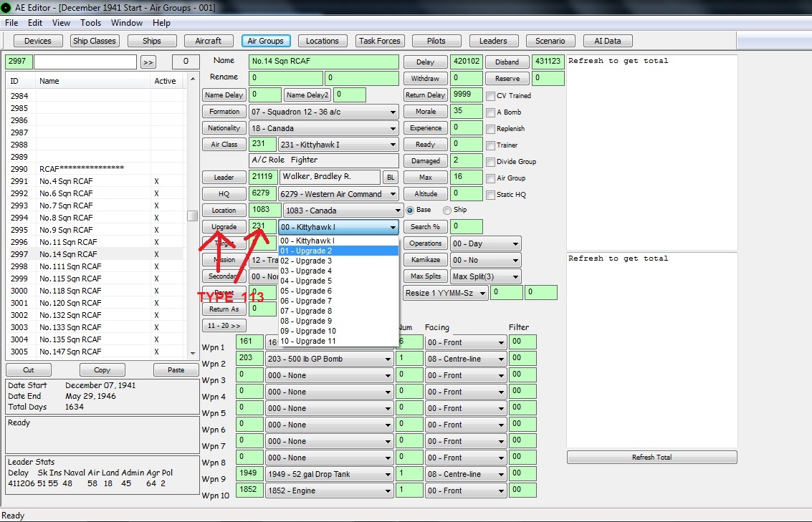This screenshot has height=522, width=812.
Task: Click the Delay button
Action: tap(425, 62)
